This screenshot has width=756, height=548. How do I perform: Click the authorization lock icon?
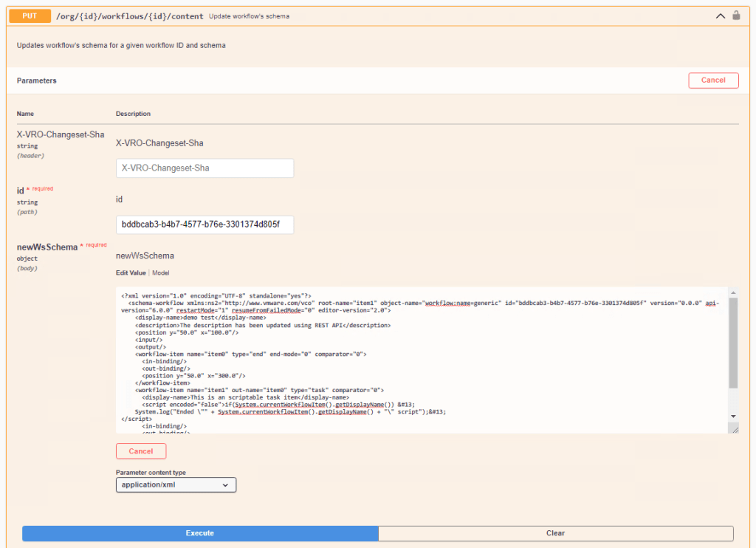pos(736,16)
